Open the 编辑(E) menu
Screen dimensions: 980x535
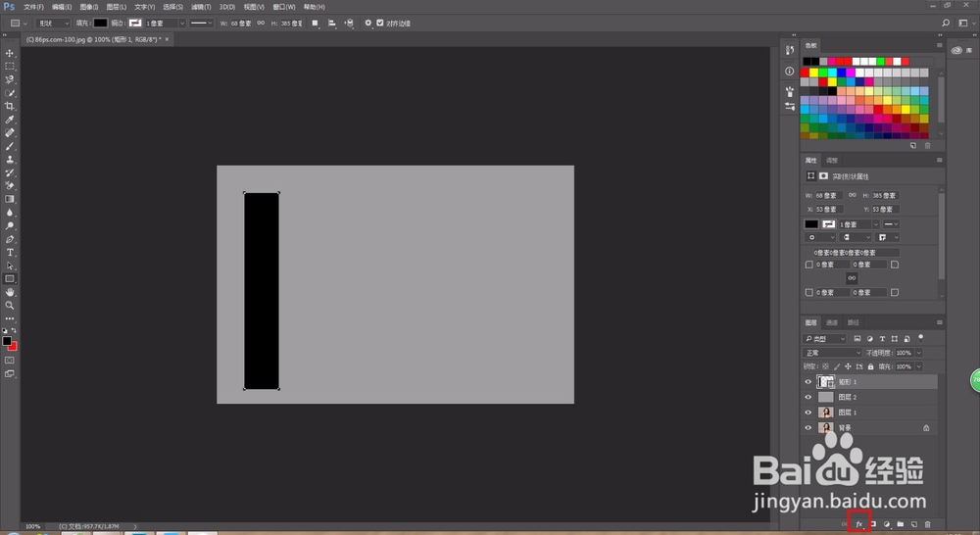[x=62, y=7]
